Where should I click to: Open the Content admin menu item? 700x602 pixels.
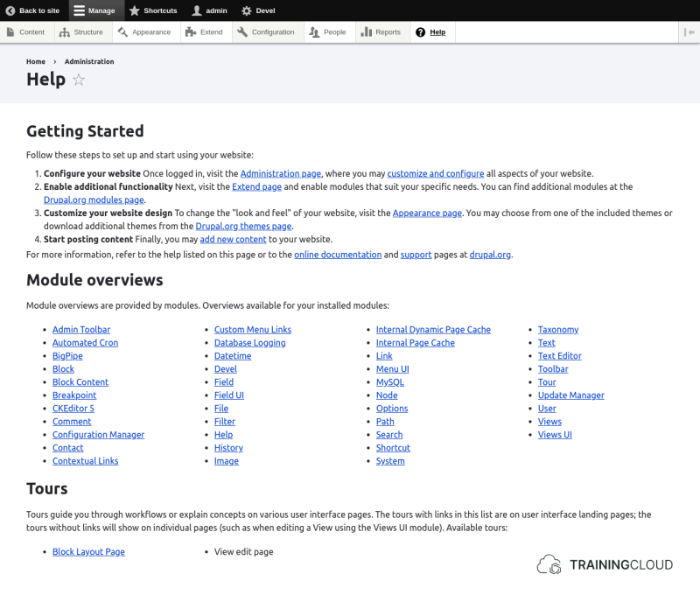coord(26,32)
